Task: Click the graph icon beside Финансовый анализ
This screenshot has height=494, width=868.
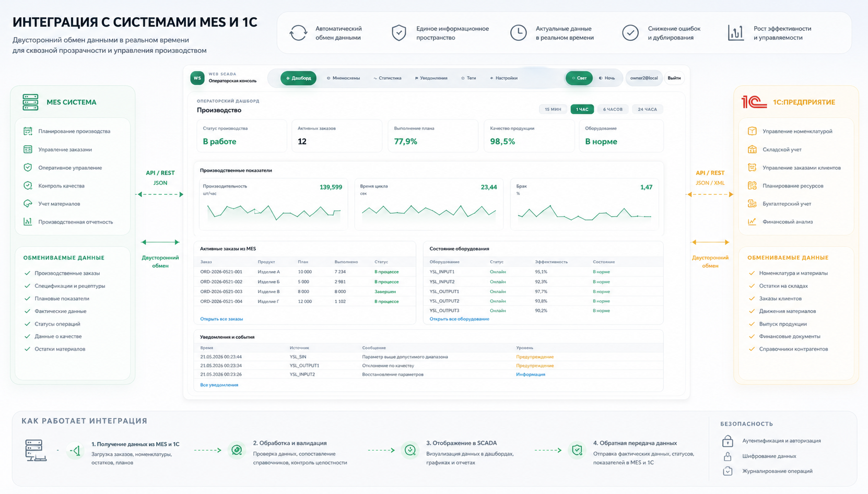Action: [752, 222]
